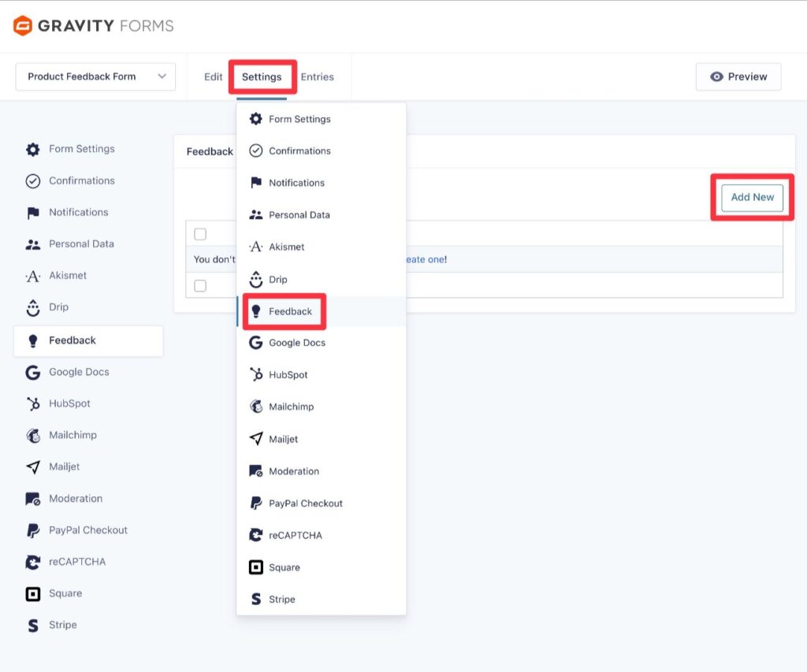Click the sidebar Moderation icon

pyautogui.click(x=33, y=499)
